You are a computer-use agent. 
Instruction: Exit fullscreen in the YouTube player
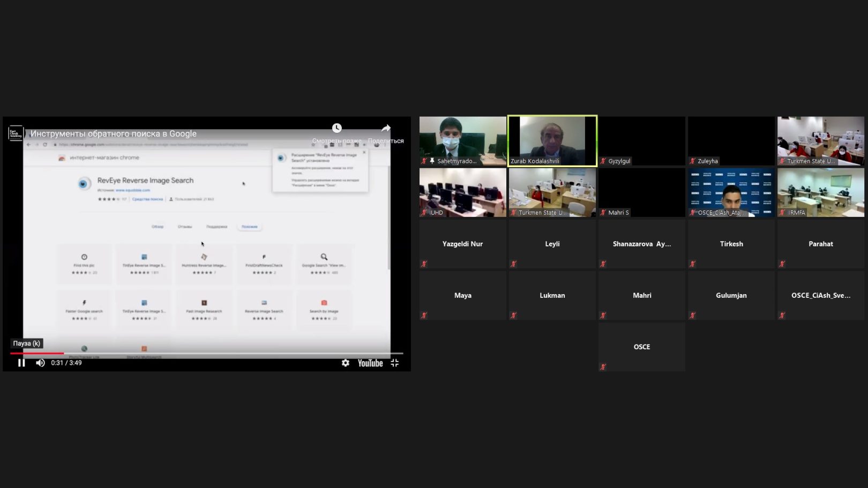[395, 363]
